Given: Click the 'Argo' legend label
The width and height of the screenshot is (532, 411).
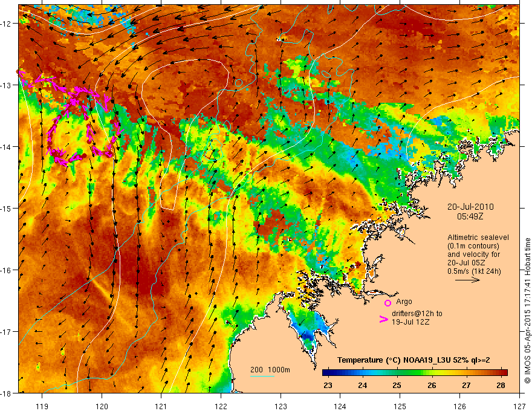Looking at the screenshot, I should tap(404, 302).
